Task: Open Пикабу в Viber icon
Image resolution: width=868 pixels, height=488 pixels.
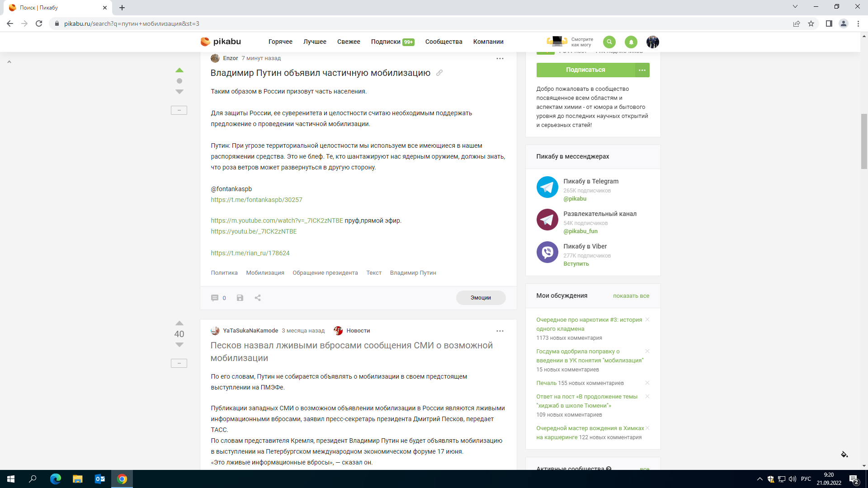Action: click(x=547, y=252)
